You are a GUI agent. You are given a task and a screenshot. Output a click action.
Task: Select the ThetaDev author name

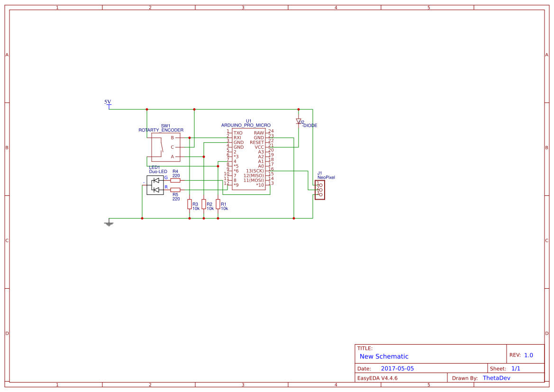tap(496, 378)
